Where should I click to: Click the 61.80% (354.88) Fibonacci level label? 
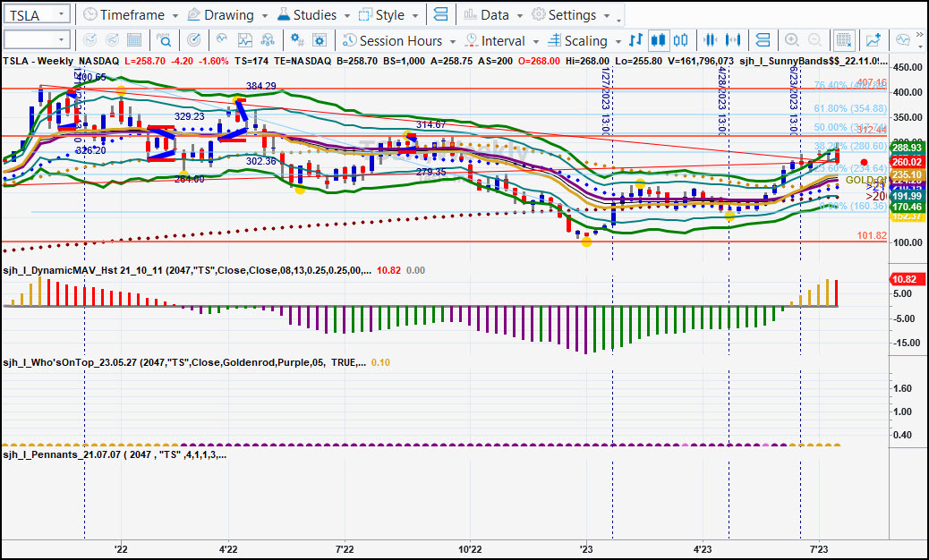coord(850,108)
